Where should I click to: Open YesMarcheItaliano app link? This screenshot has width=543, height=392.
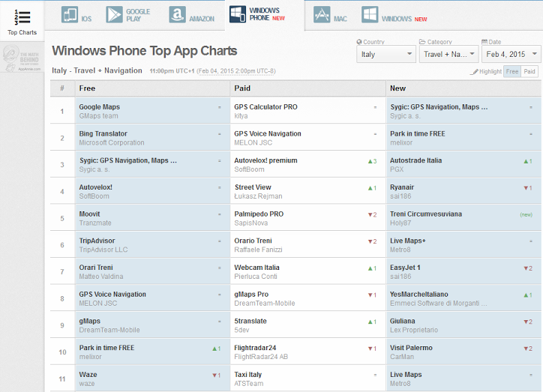tap(419, 294)
